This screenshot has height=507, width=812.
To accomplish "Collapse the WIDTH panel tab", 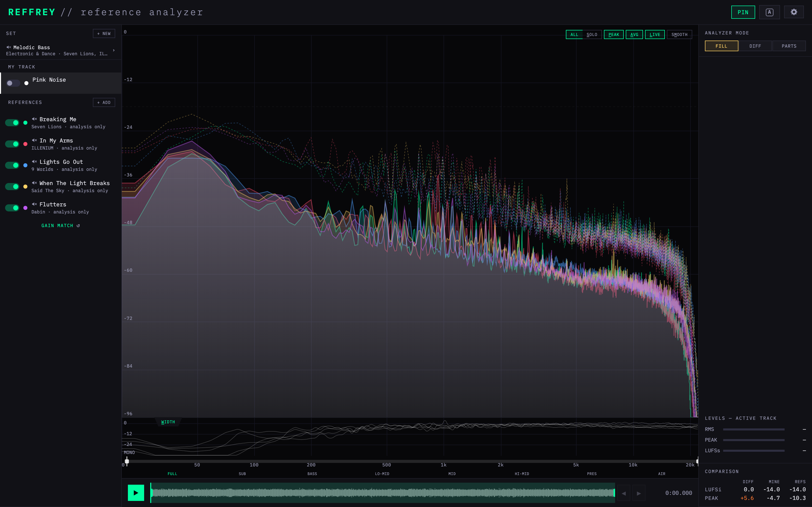I will tap(168, 422).
